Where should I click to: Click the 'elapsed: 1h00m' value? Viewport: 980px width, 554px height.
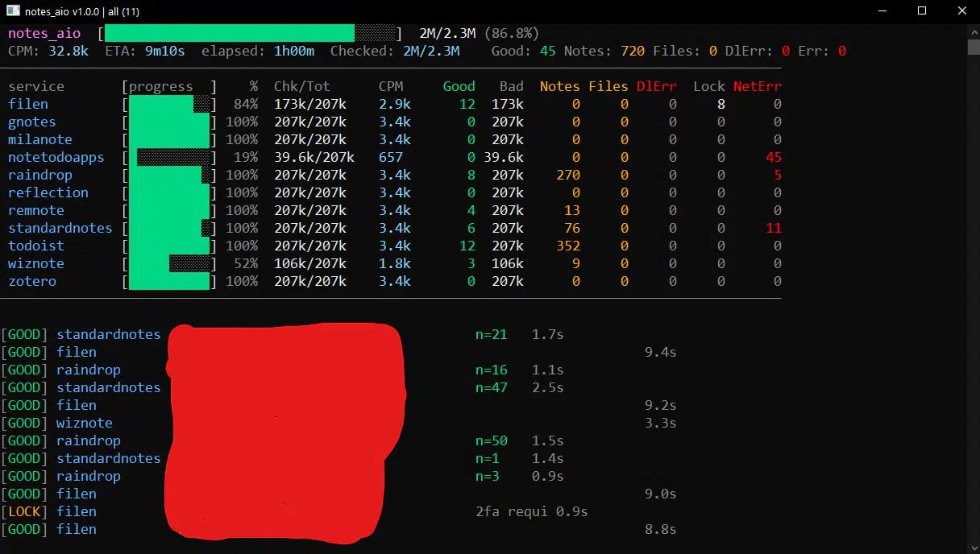coord(258,51)
